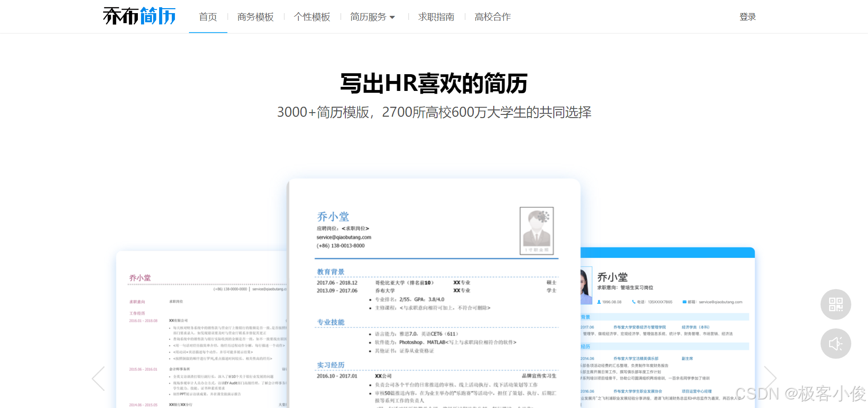The height and width of the screenshot is (408, 868).
Task: Select the center blue resume template
Action: [x=434, y=293]
